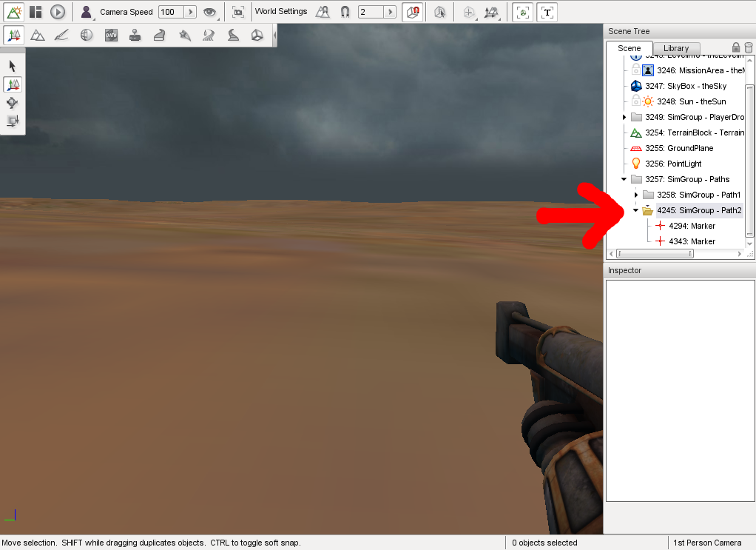This screenshot has height=550, width=756.
Task: Click the arrow Select tool
Action: [x=13, y=67]
